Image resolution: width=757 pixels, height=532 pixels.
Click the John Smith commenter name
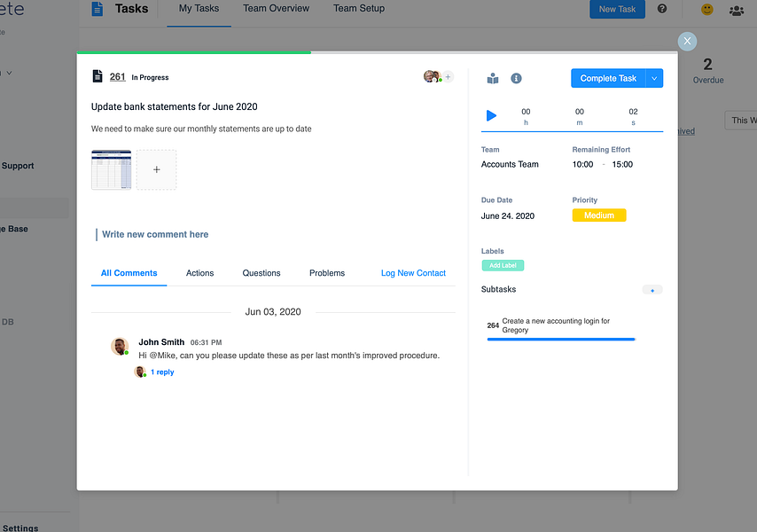pyautogui.click(x=161, y=341)
